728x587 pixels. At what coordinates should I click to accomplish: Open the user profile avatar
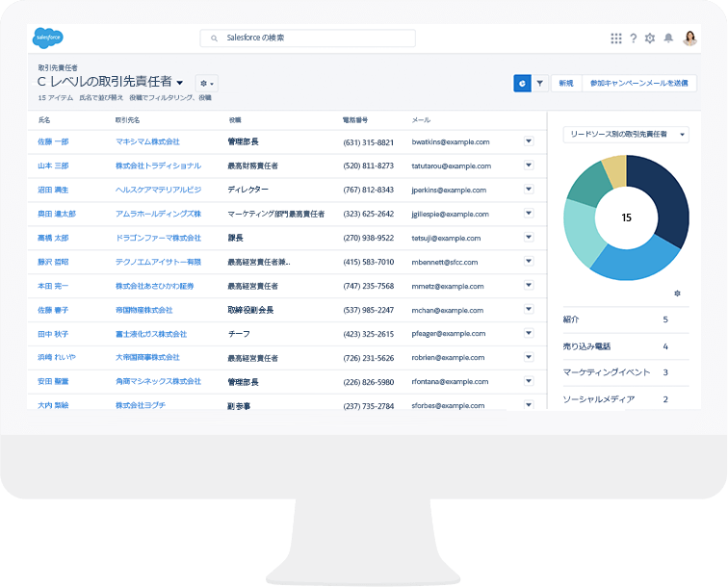(x=689, y=38)
